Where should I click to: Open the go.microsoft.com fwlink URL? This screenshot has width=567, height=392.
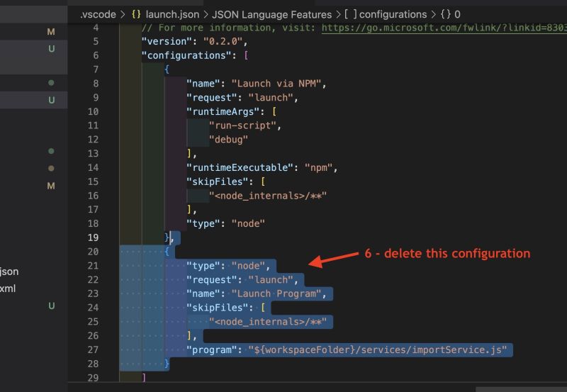[x=444, y=28]
